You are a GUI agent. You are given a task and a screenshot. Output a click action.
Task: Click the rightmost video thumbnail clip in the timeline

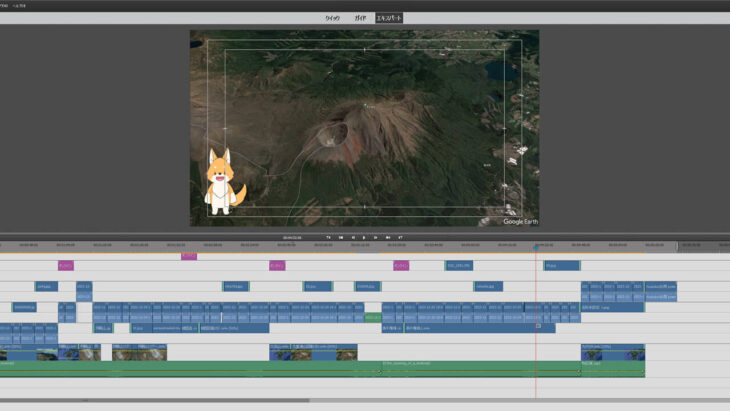(612, 352)
